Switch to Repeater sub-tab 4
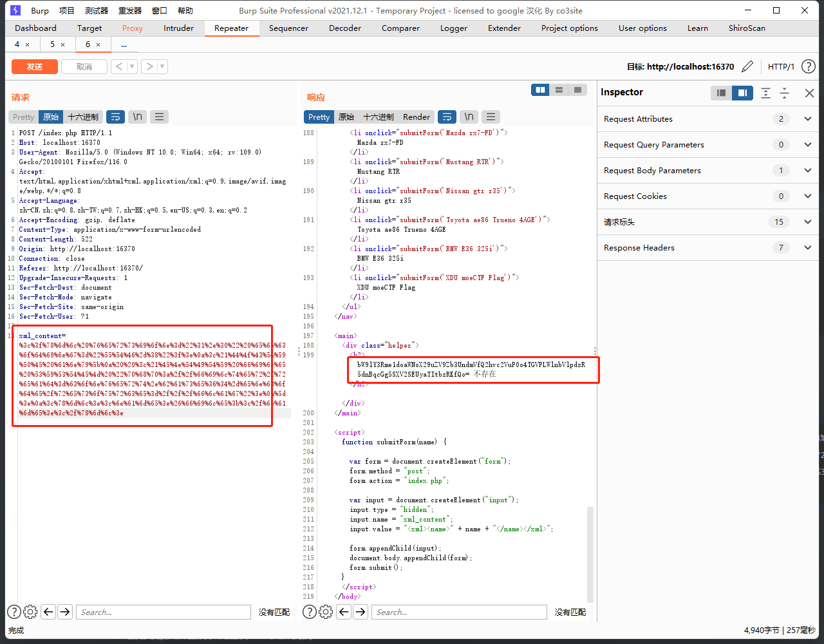 pyautogui.click(x=17, y=44)
